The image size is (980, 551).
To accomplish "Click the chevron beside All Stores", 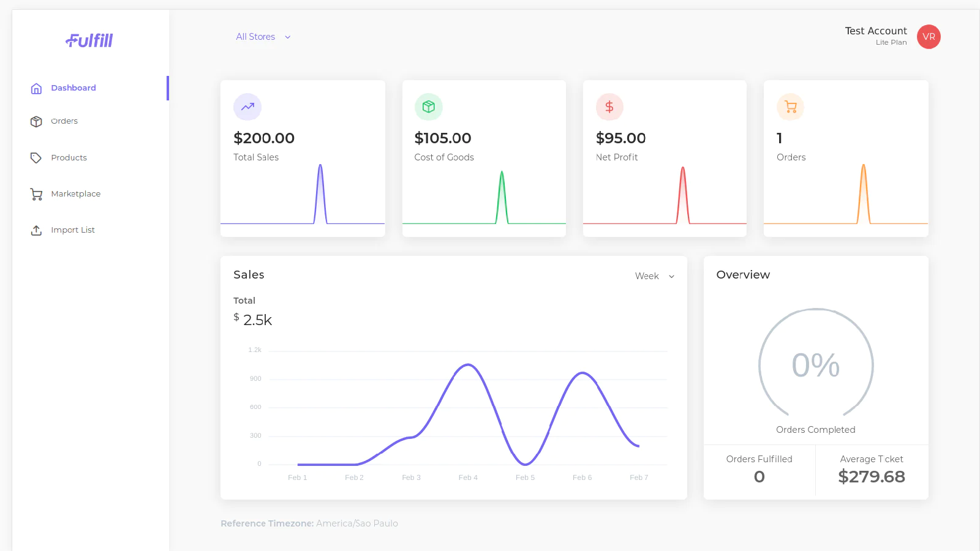I will pyautogui.click(x=288, y=37).
